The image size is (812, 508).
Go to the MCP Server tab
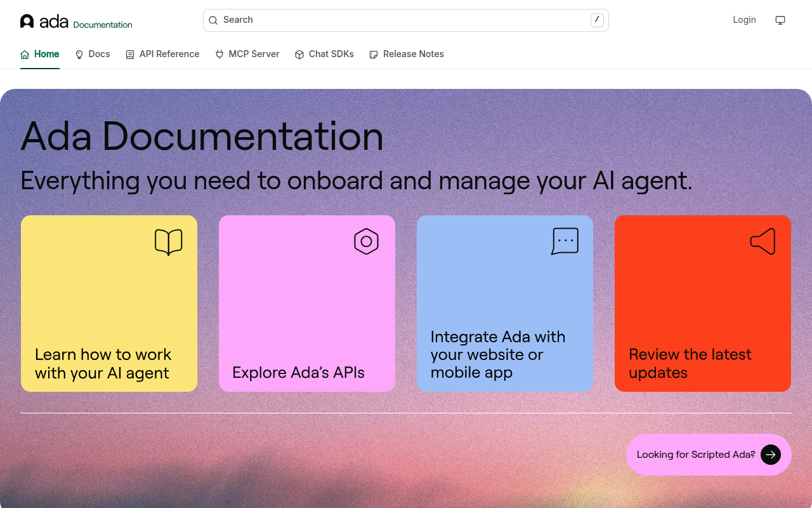(247, 55)
